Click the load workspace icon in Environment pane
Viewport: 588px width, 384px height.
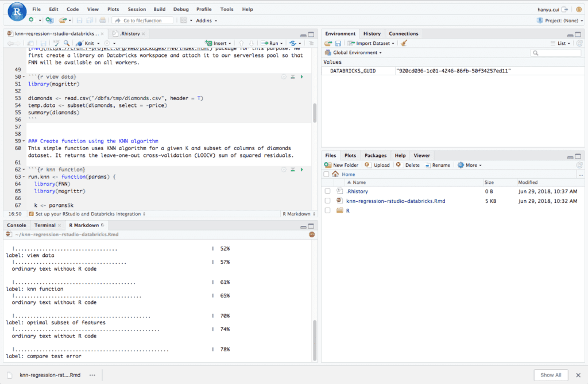(328, 43)
